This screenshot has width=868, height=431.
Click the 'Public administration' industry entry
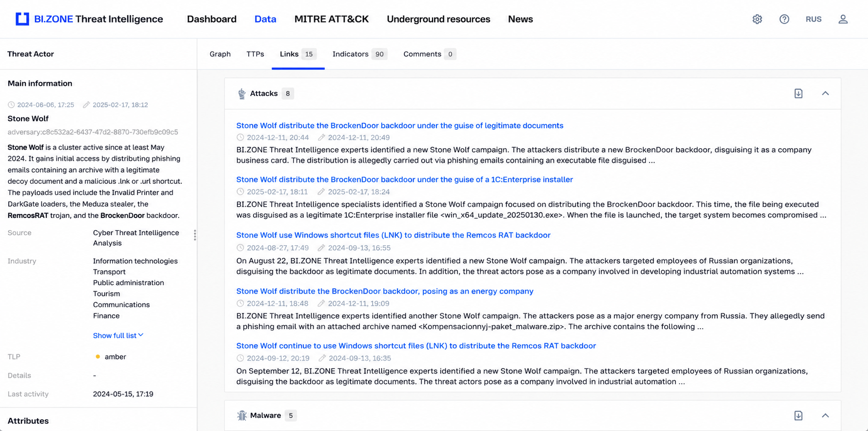pos(128,283)
